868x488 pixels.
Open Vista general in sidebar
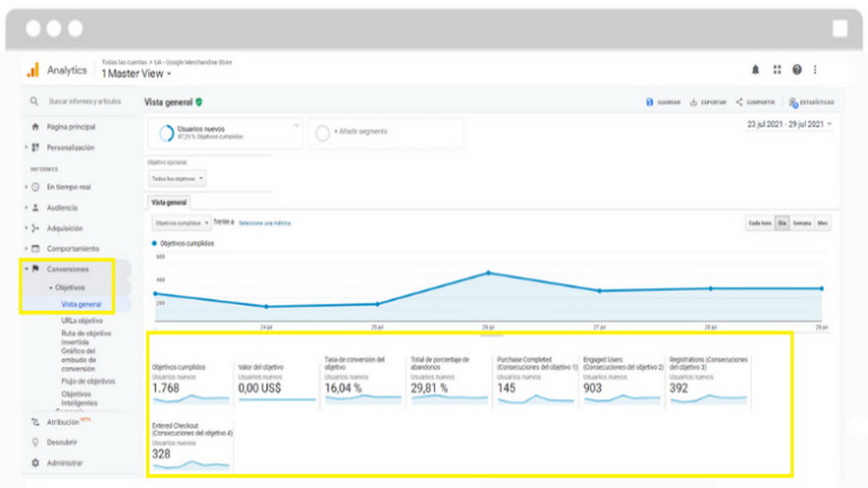pos(81,305)
